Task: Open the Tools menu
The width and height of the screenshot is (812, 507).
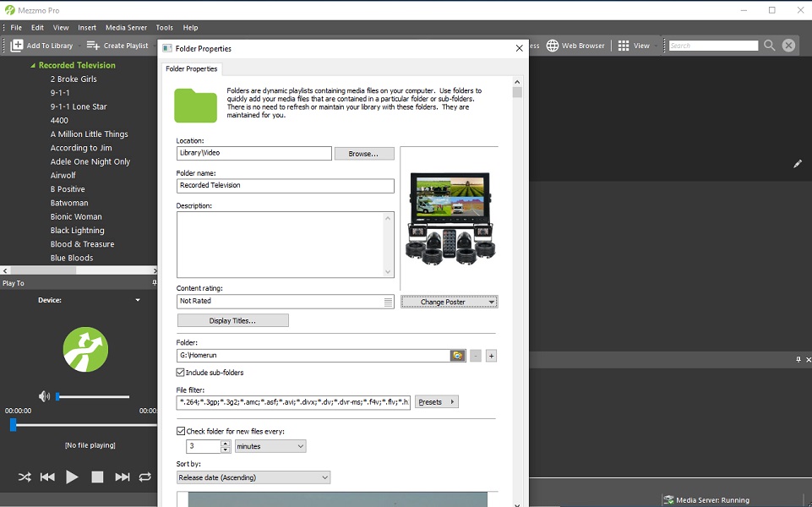Action: click(164, 27)
